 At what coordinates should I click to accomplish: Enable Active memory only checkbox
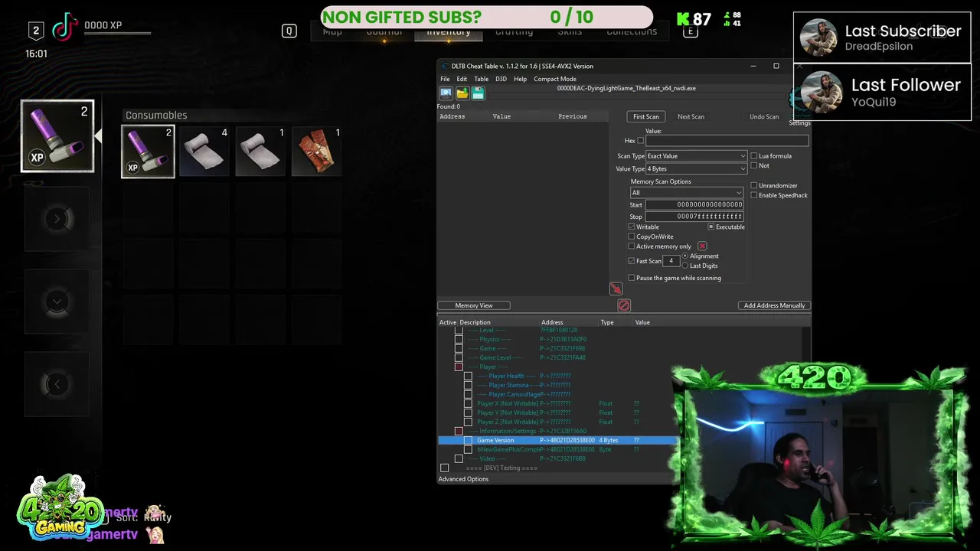[632, 246]
